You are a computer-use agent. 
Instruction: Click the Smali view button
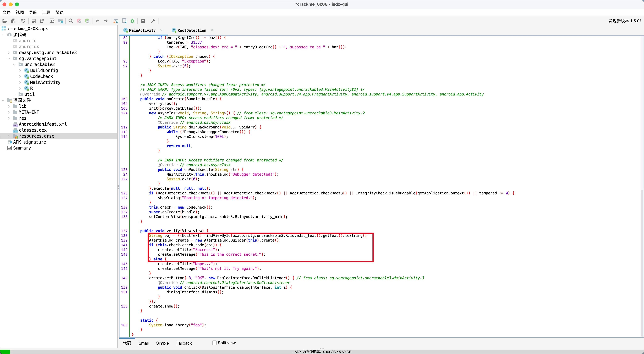(144, 343)
